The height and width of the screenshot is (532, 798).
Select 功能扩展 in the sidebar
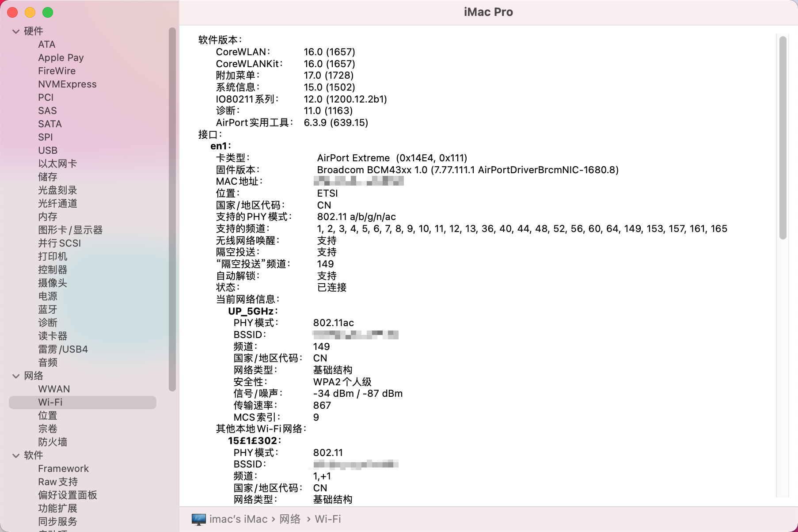point(57,509)
